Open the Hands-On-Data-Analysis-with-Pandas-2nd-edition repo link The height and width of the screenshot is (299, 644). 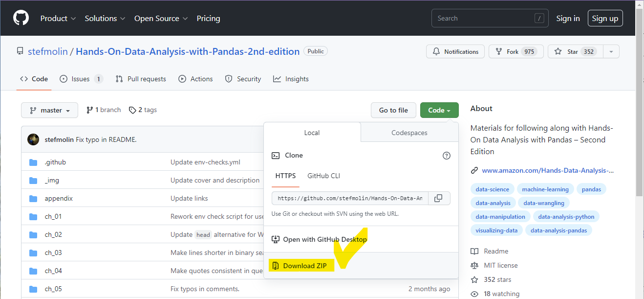[x=188, y=51]
